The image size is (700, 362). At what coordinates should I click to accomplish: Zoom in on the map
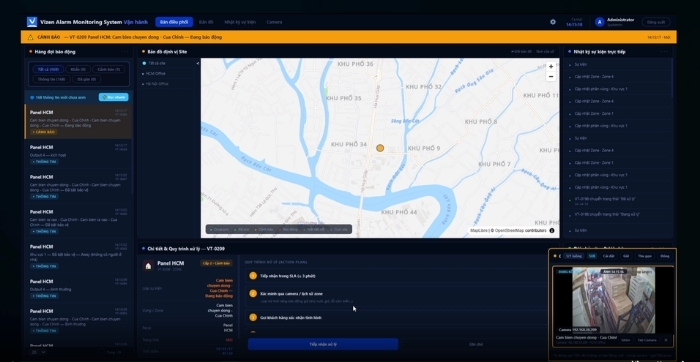pos(551,67)
